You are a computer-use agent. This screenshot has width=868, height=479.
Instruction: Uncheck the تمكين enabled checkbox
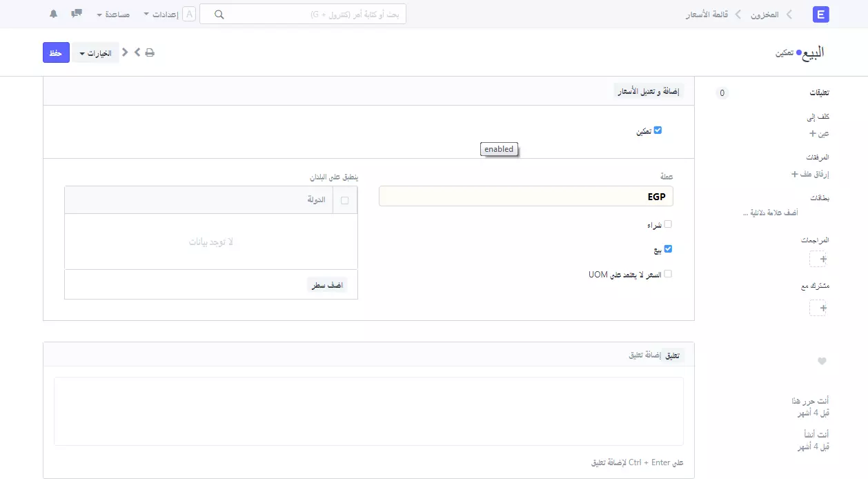[658, 130]
